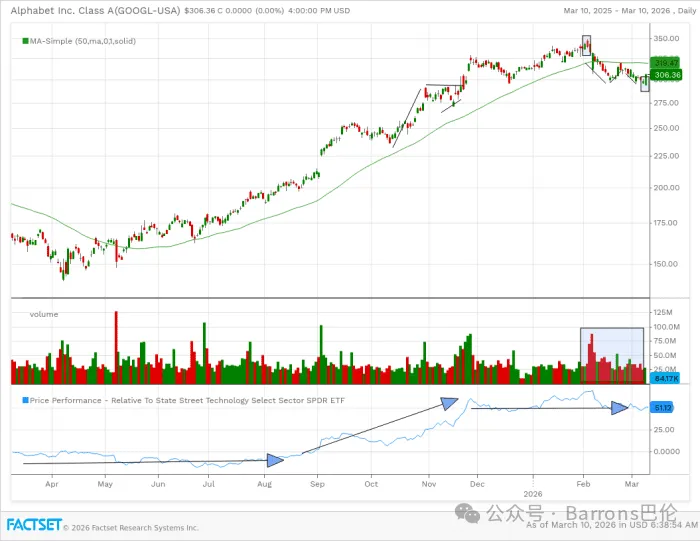
Task: Click the blue Price Performance legend swatch
Action: (x=25, y=400)
